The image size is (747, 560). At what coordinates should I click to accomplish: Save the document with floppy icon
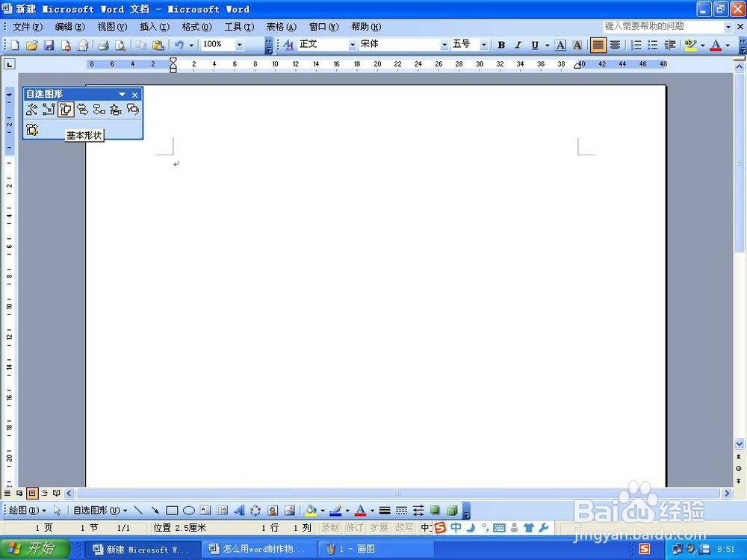49,46
